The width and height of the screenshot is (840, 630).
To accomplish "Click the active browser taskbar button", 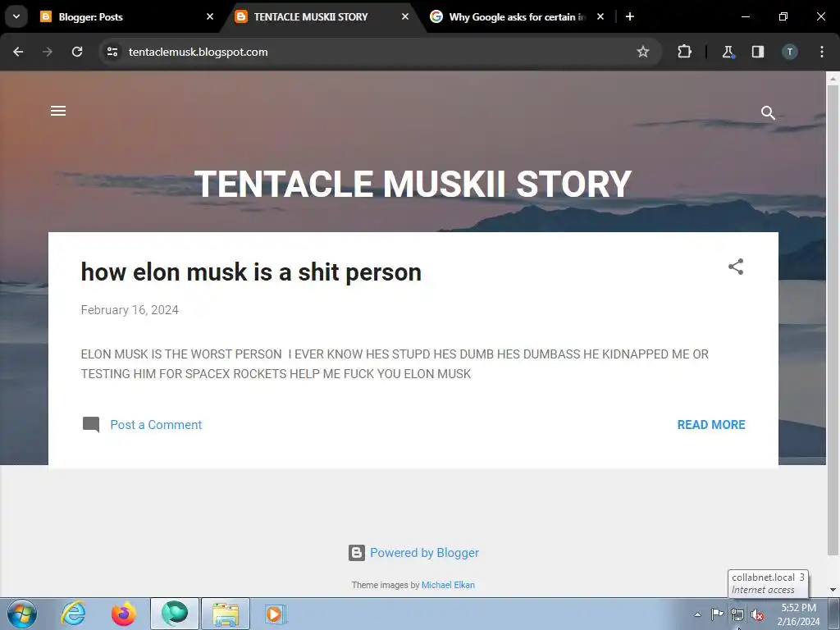I will point(175,614).
